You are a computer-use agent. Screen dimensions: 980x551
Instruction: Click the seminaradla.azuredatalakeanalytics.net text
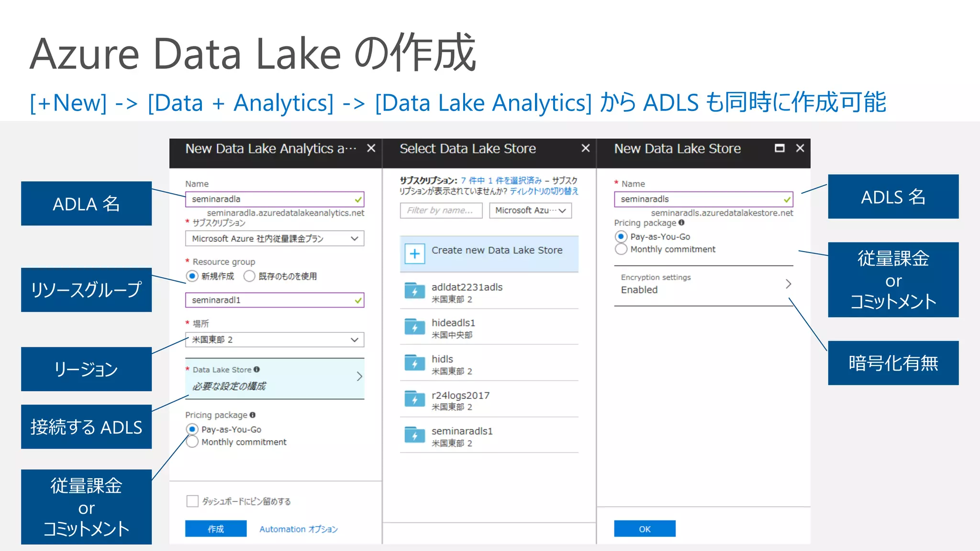click(x=286, y=213)
